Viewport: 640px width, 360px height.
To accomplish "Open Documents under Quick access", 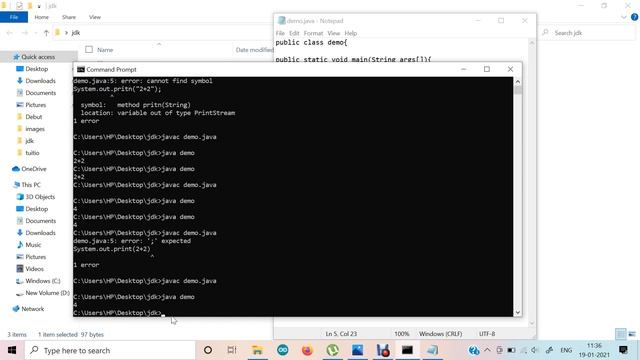I will 40,93.
